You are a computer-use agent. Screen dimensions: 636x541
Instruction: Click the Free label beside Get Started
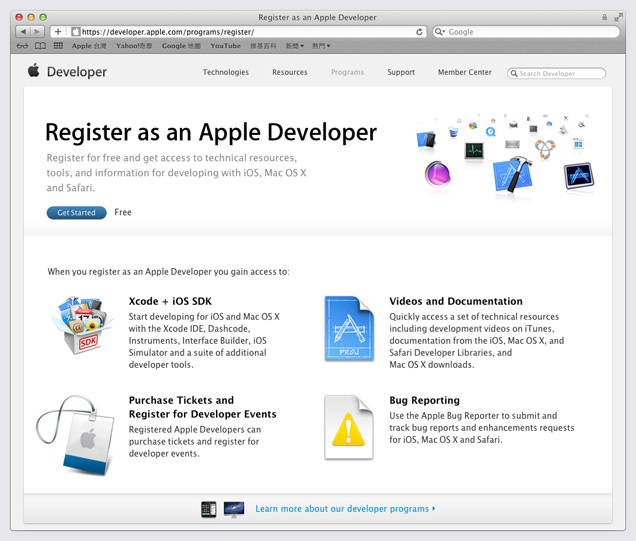(x=123, y=212)
